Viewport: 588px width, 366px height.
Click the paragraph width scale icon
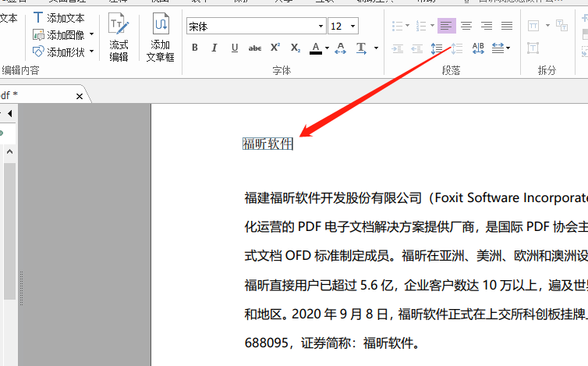[498, 48]
